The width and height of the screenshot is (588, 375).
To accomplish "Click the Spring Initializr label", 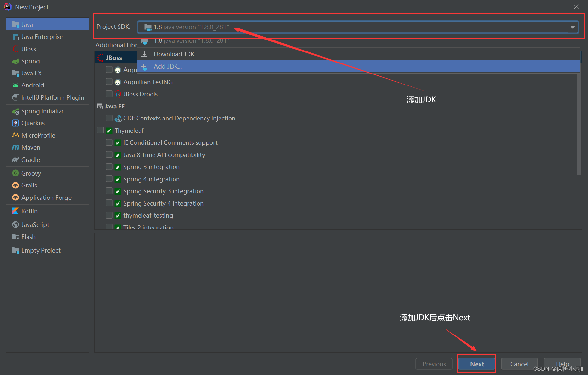I will click(x=42, y=111).
